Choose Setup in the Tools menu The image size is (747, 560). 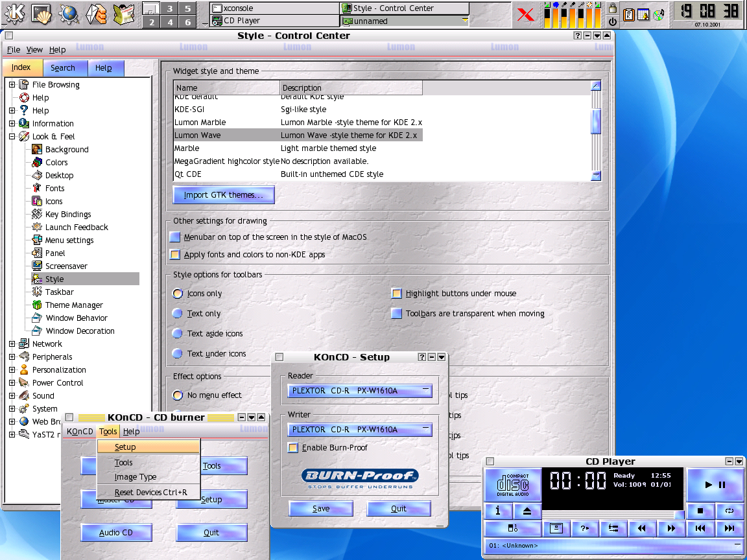point(148,447)
